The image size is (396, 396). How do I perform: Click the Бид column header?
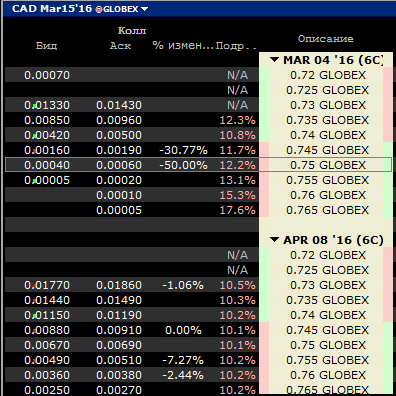47,45
